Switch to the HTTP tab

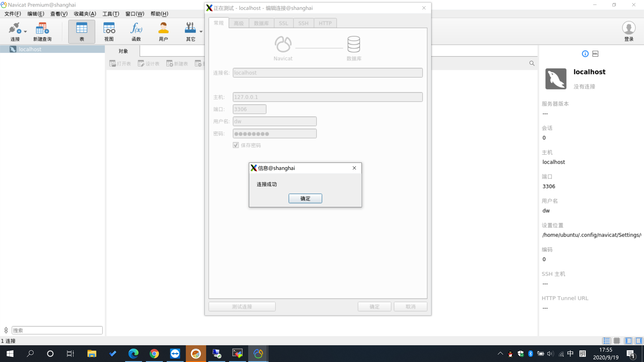[x=325, y=23]
